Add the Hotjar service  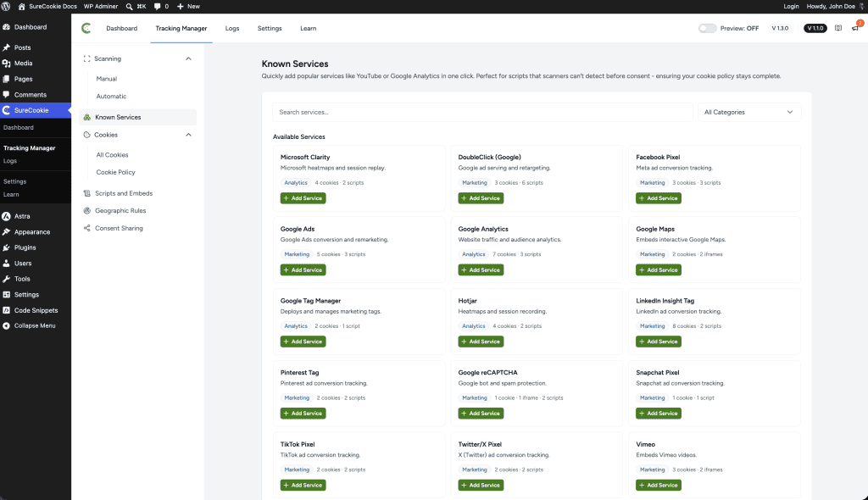481,342
